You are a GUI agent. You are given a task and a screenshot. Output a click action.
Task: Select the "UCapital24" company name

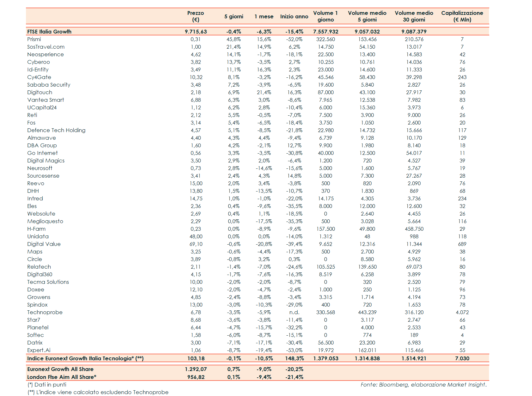tap(42, 107)
